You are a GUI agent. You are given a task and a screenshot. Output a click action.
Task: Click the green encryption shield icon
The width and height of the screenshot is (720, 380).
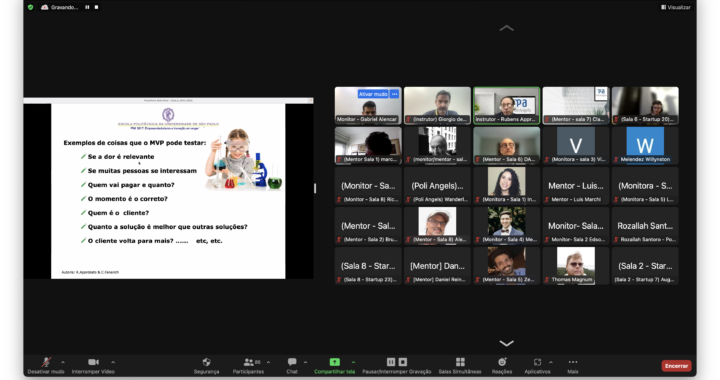coord(30,7)
